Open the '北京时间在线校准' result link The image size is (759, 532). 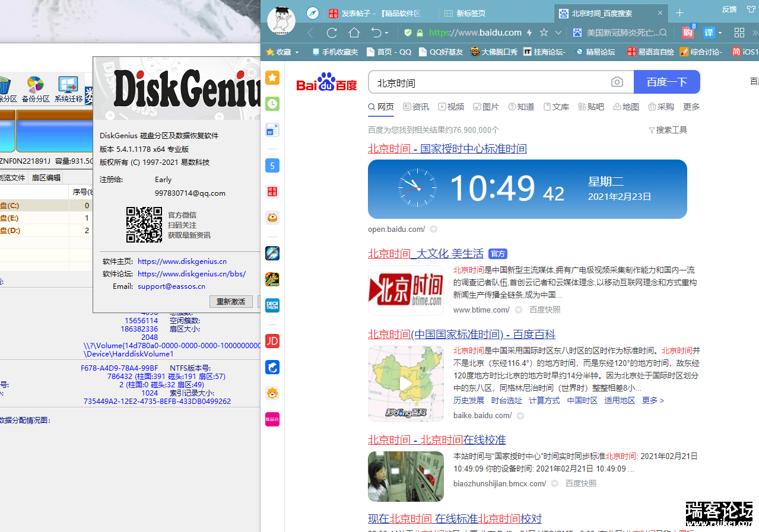tap(437, 439)
